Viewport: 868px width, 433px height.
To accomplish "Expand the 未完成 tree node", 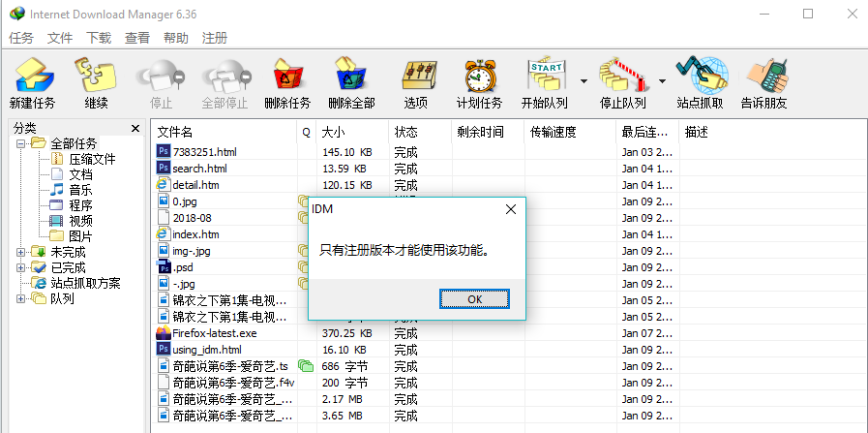I will pyautogui.click(x=21, y=252).
